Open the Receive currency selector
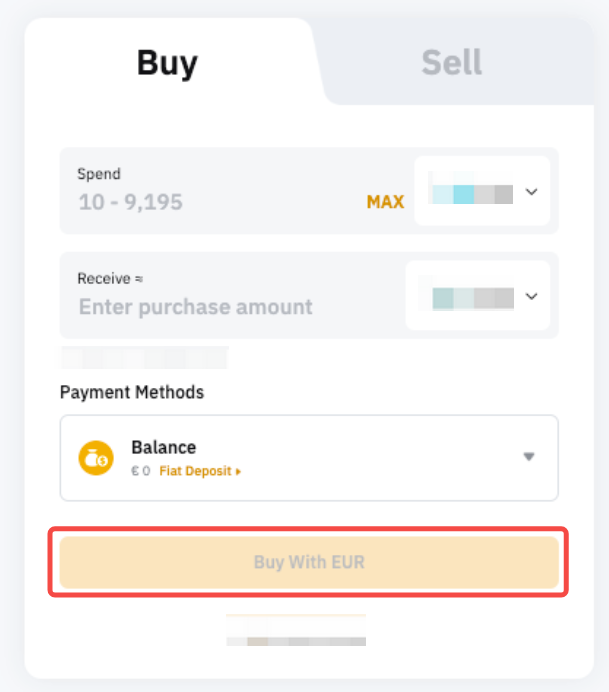 (x=471, y=297)
